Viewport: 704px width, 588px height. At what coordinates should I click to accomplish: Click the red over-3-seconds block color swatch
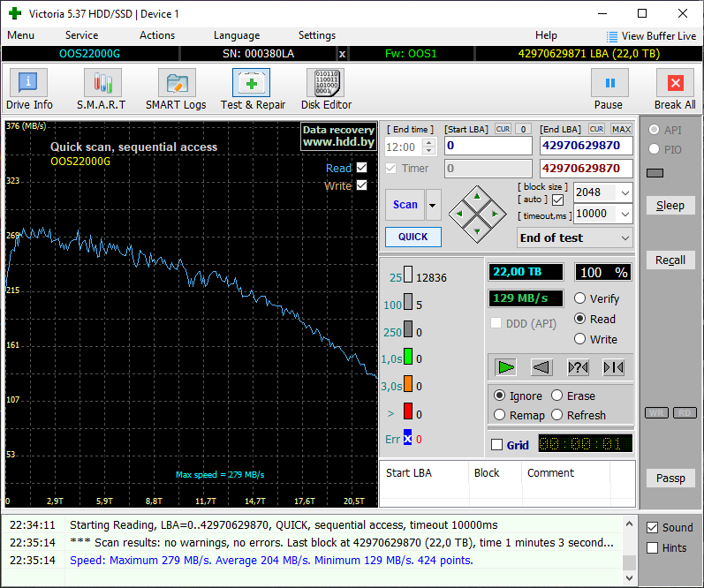[x=408, y=411]
